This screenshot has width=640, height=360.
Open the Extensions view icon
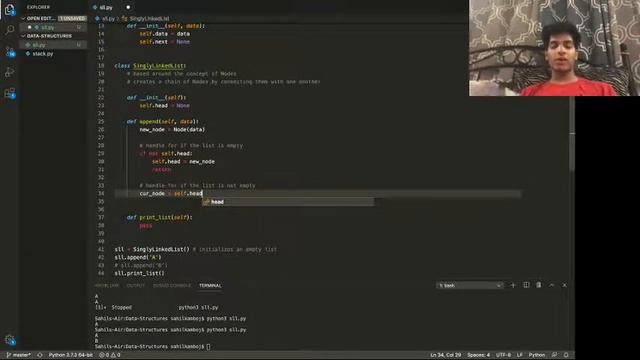9,93
